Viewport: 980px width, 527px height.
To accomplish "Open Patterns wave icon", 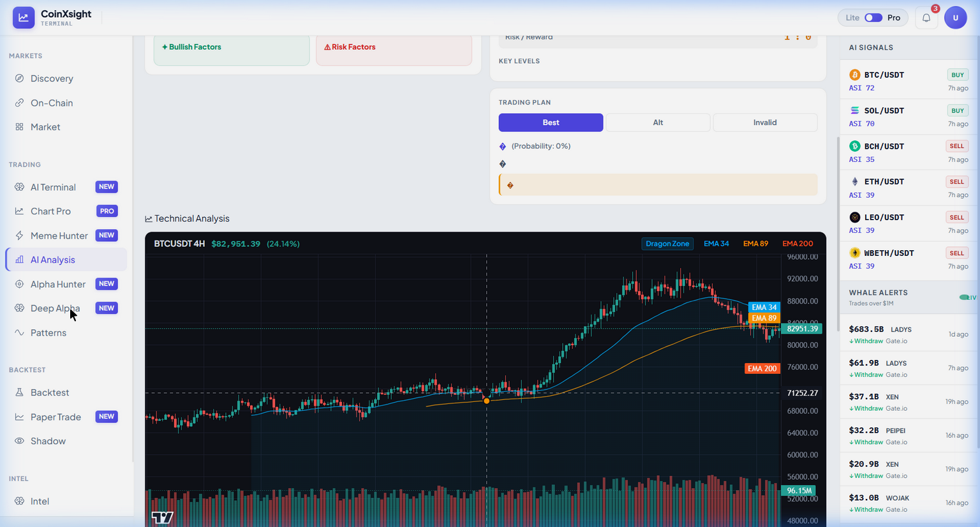I will [19, 332].
